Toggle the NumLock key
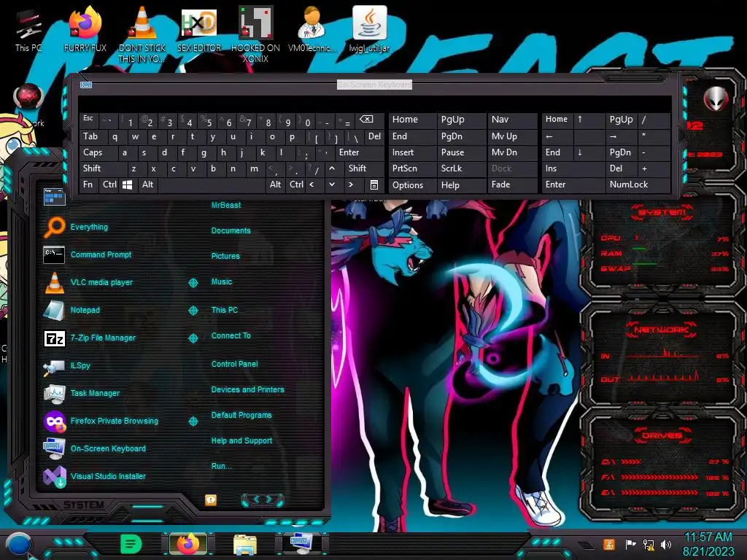The image size is (747, 560). [x=638, y=184]
